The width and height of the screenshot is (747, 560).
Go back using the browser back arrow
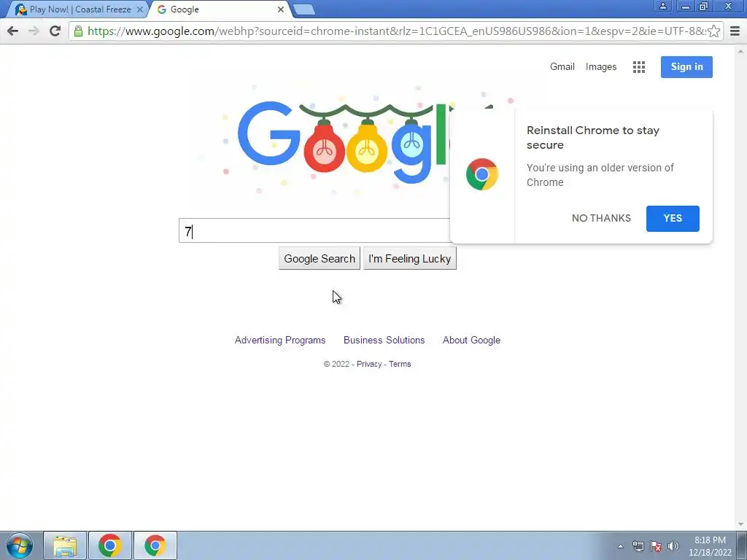[13, 31]
